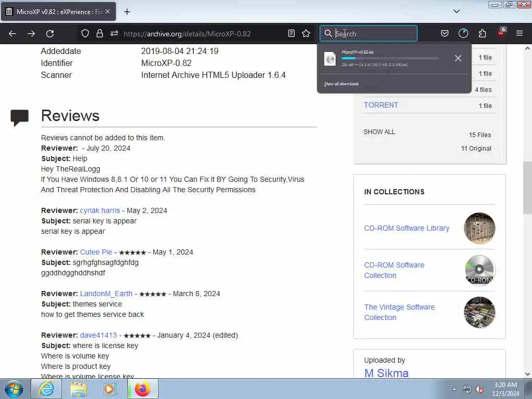Open muted volume tray icon
The image size is (532, 399).
click(x=480, y=390)
